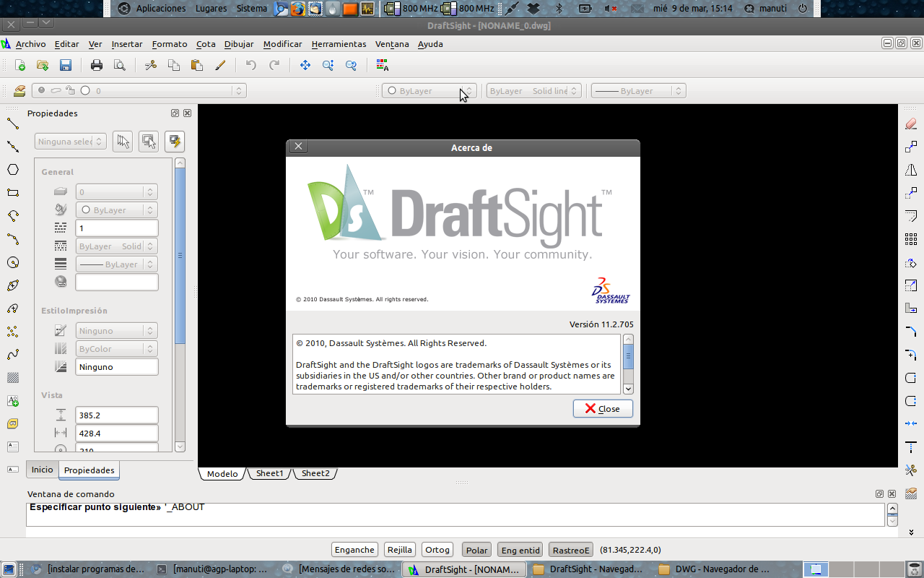Open ByLayer color dropdown in General section
This screenshot has height=578, width=924.
coord(116,210)
